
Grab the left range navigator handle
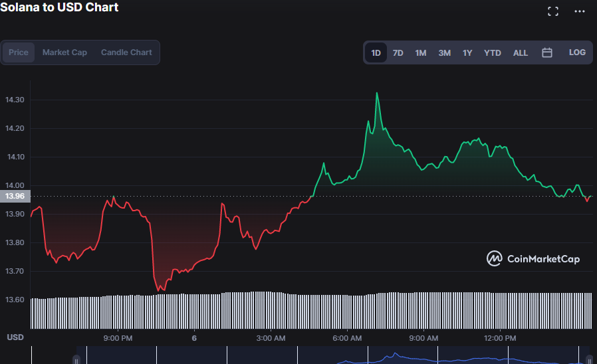(x=76, y=360)
